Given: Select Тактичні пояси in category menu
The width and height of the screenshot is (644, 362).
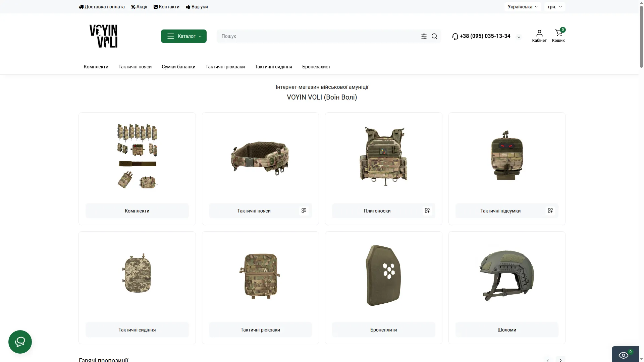Looking at the screenshot, I should [x=135, y=67].
